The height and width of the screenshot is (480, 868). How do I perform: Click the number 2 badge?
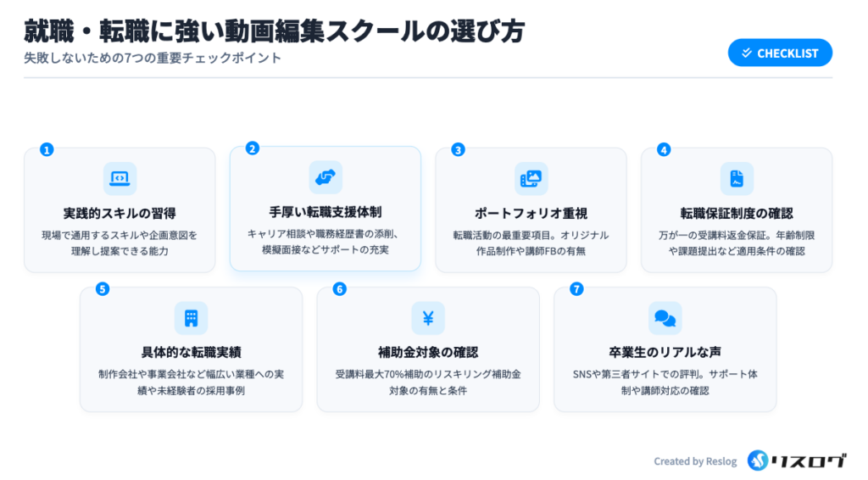252,148
